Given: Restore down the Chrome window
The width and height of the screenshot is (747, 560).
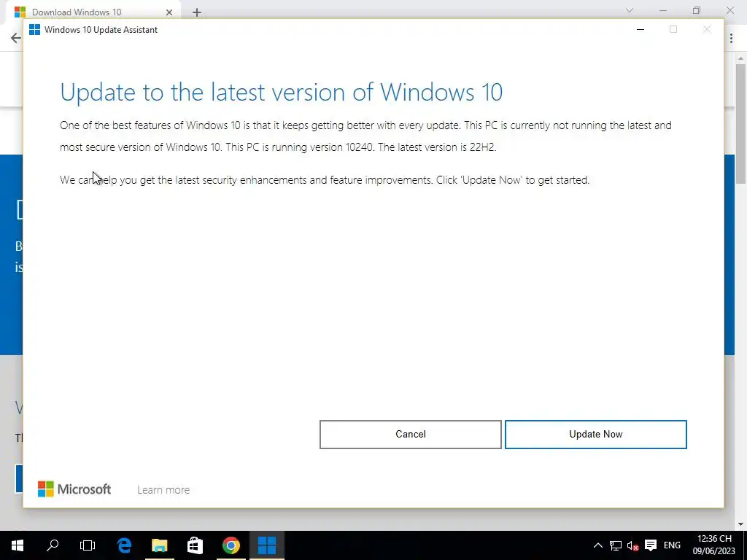Looking at the screenshot, I should [697, 10].
